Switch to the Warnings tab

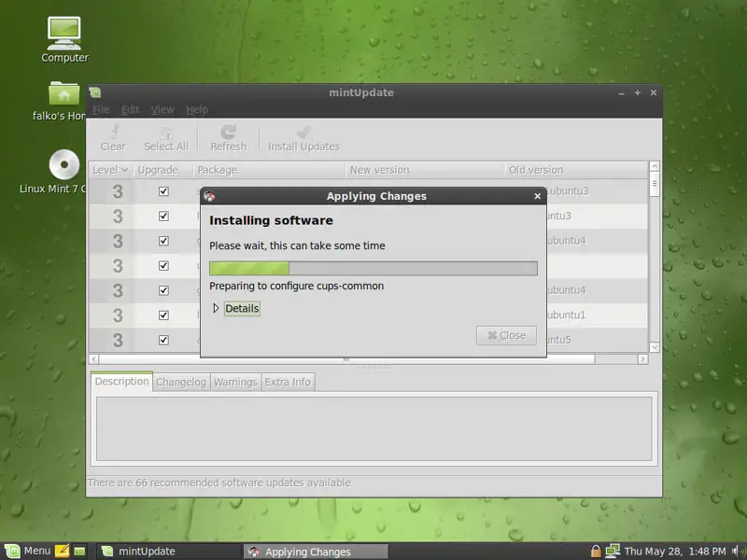point(235,382)
